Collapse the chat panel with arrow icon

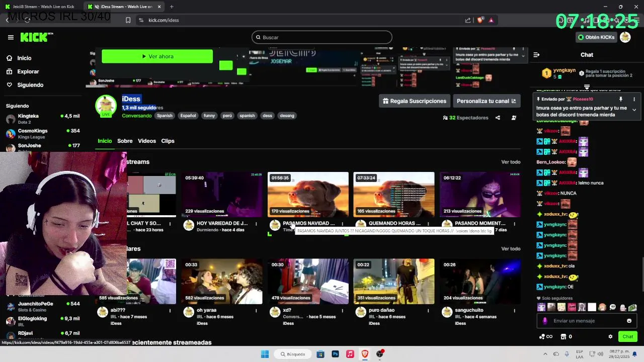tap(536, 55)
